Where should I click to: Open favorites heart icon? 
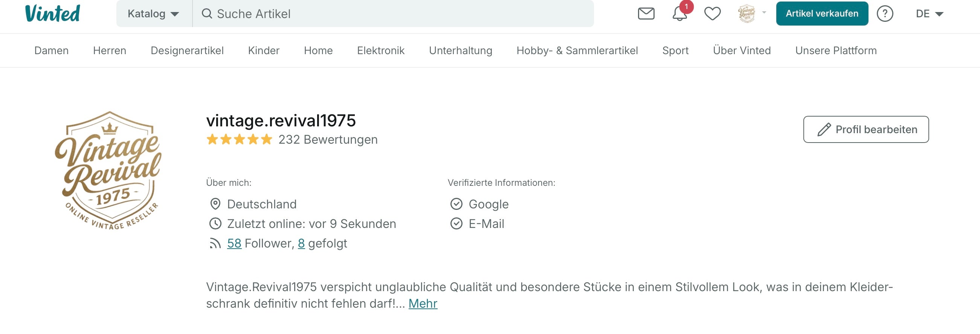tap(712, 14)
